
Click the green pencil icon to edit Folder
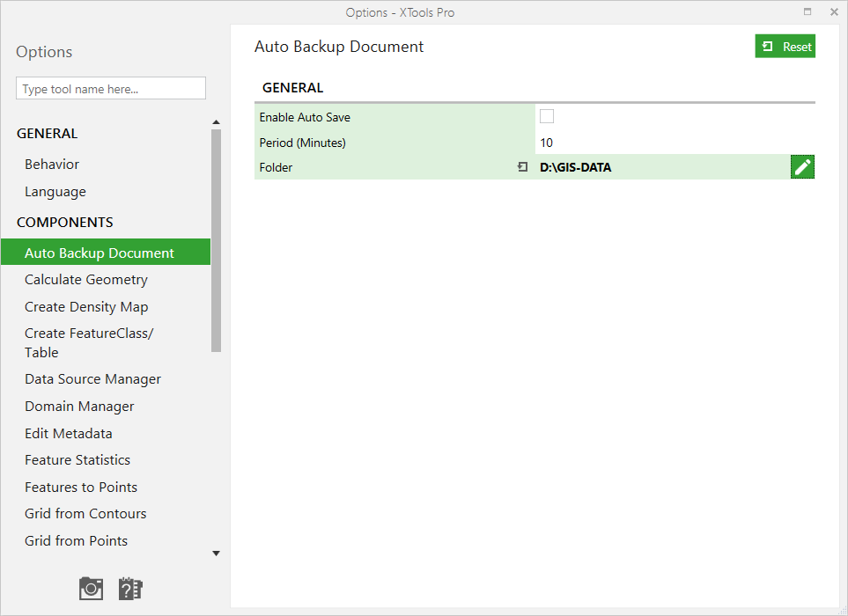801,166
